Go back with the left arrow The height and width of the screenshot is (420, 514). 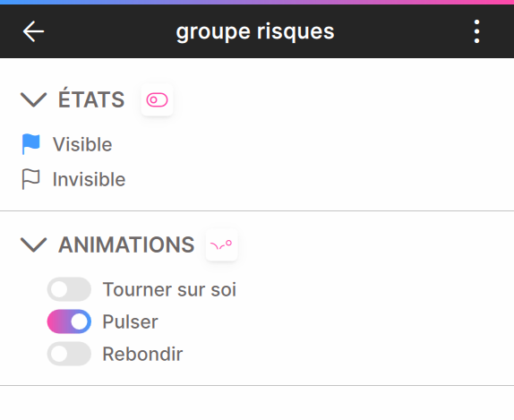point(33,31)
